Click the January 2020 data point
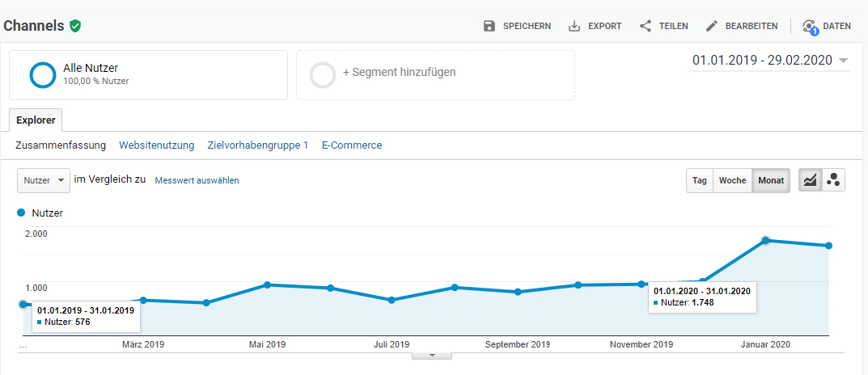The width and height of the screenshot is (868, 375). [765, 241]
